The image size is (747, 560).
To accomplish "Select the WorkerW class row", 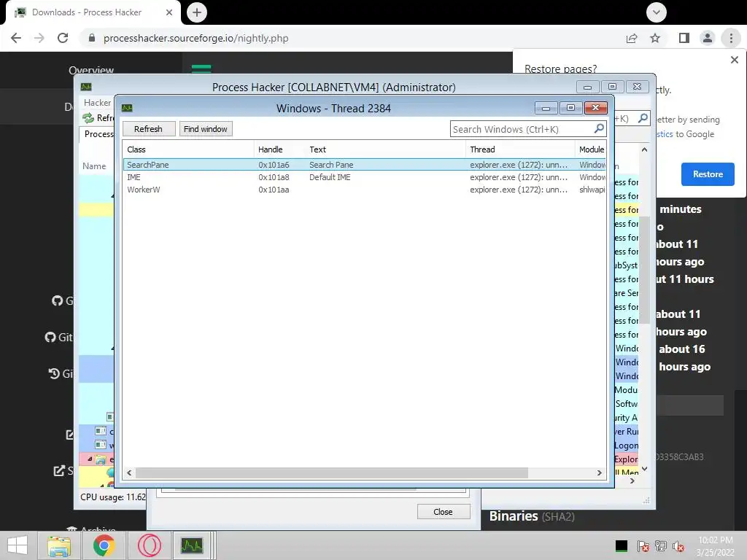I will (x=365, y=190).
